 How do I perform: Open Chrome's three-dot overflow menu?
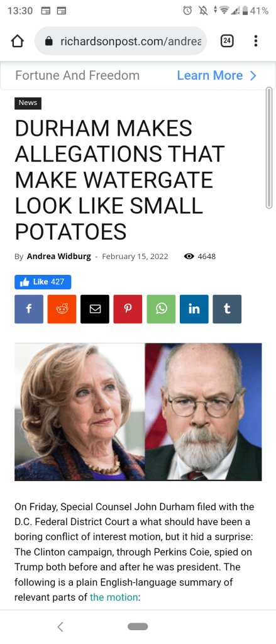pos(255,41)
